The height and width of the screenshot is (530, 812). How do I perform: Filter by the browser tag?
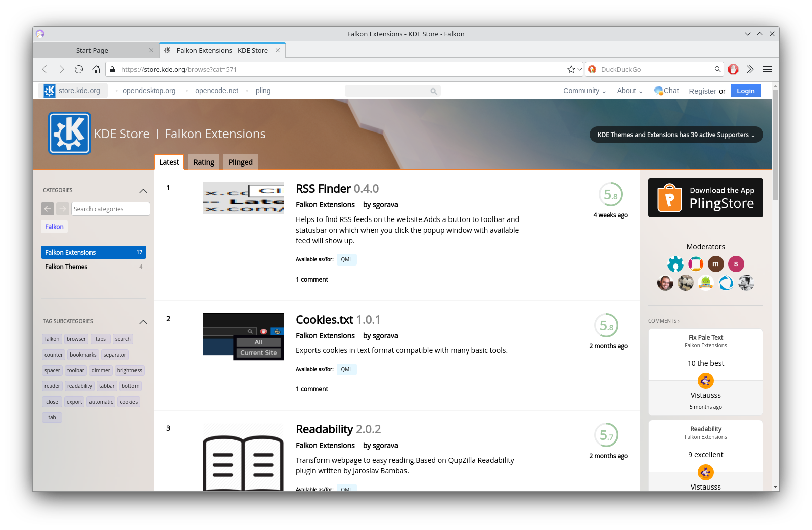point(76,339)
